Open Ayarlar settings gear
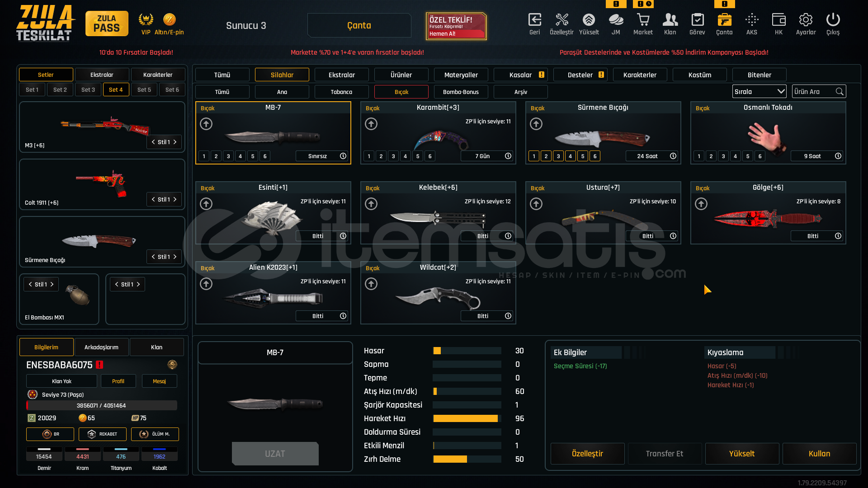This screenshot has height=488, width=868. tap(806, 20)
